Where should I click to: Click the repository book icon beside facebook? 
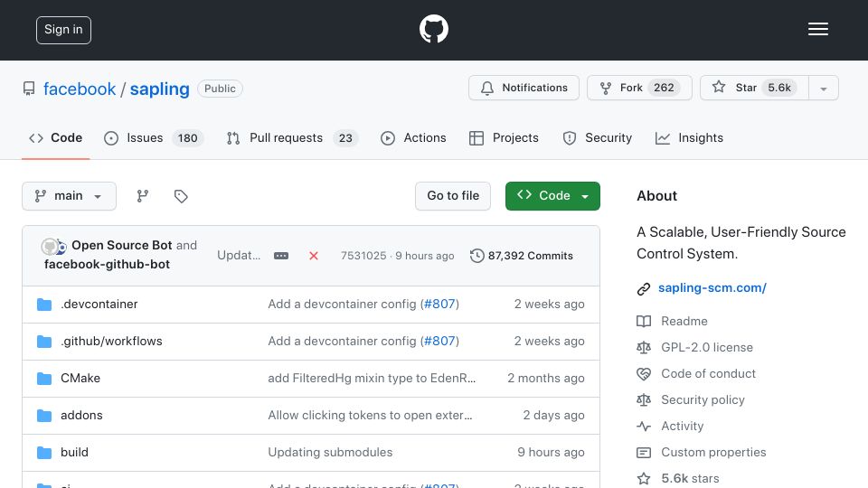(x=29, y=89)
